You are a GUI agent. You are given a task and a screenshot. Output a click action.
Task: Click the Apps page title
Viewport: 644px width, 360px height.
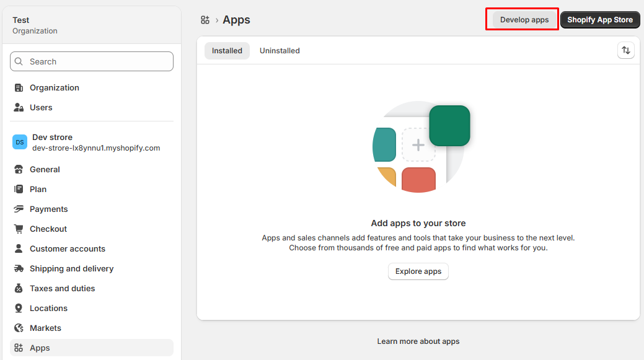pyautogui.click(x=236, y=20)
